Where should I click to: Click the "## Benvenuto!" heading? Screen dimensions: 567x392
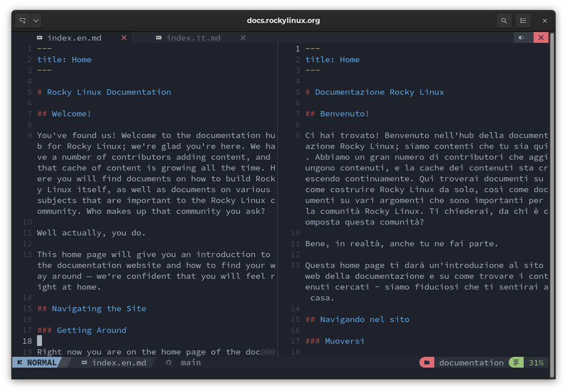(x=338, y=114)
